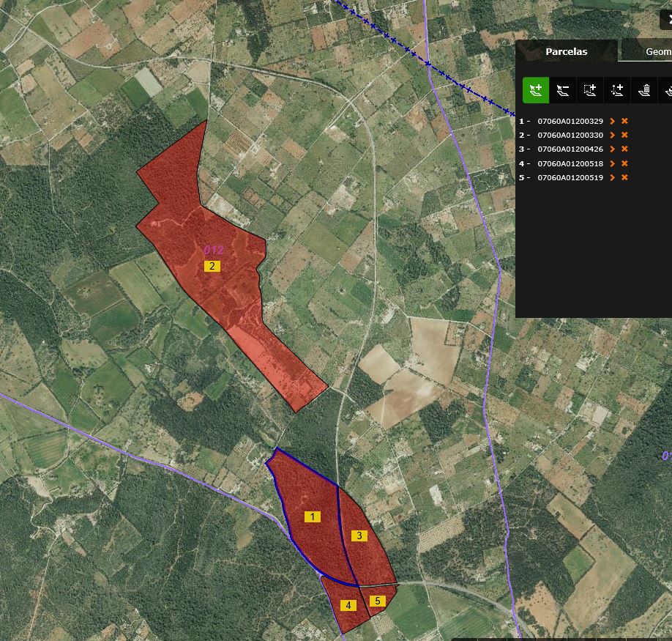Click the yellow label 1 on the map
Image resolution: width=672 pixels, height=641 pixels.
pyautogui.click(x=313, y=517)
